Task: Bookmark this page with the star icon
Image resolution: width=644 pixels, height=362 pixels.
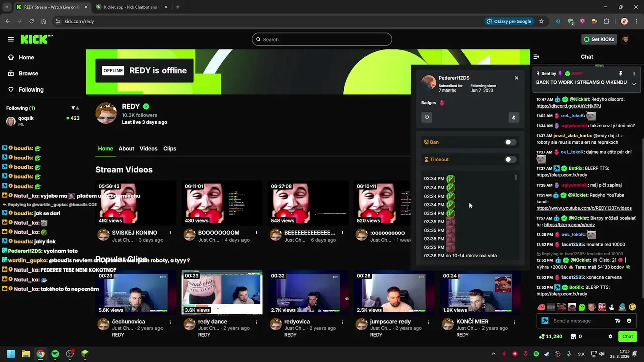Action: (541, 21)
